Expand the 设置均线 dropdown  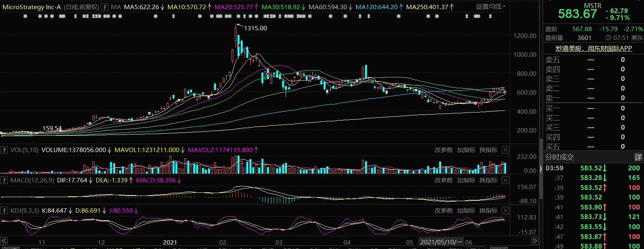[x=491, y=7]
